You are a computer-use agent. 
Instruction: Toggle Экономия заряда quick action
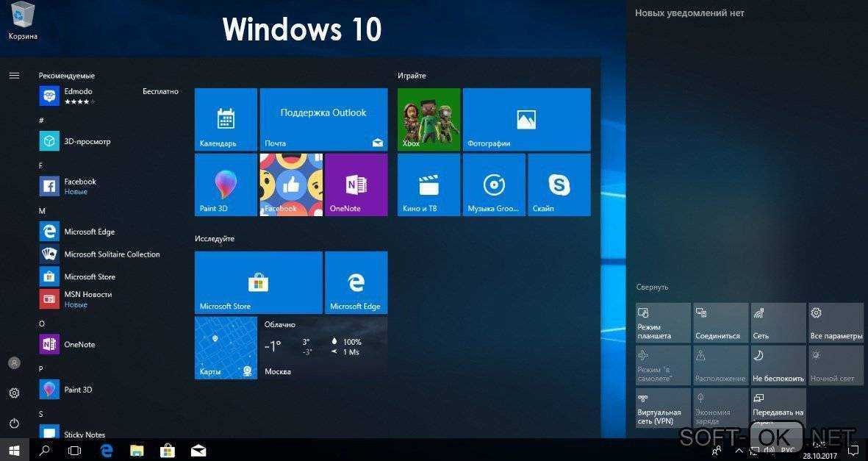point(721,408)
